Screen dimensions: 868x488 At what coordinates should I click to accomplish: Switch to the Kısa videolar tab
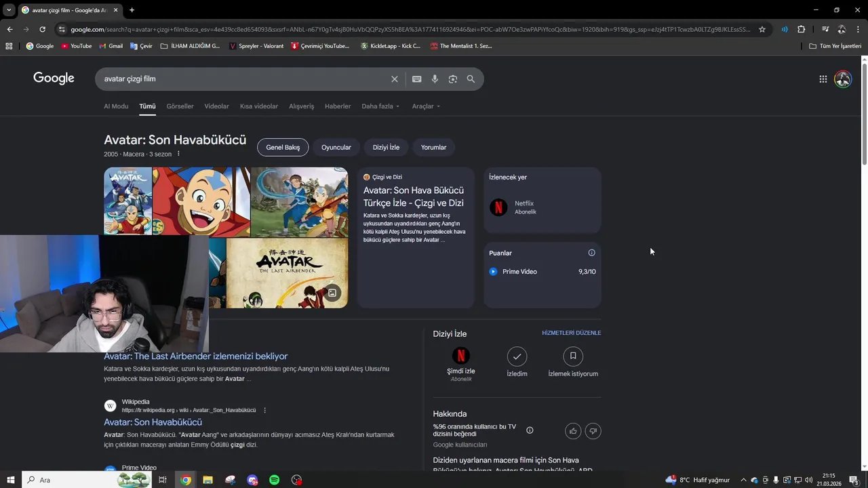[259, 106]
